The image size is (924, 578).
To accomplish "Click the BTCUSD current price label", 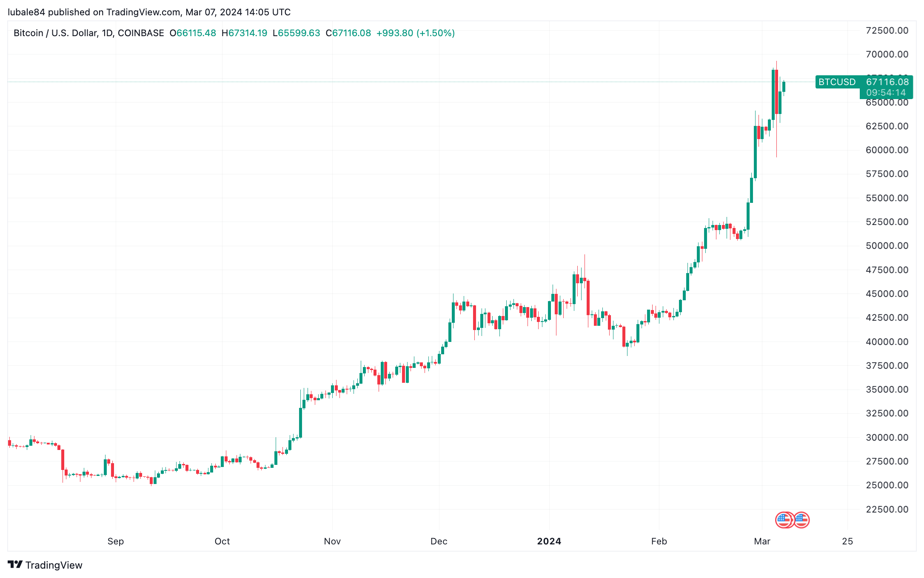I will click(864, 82).
